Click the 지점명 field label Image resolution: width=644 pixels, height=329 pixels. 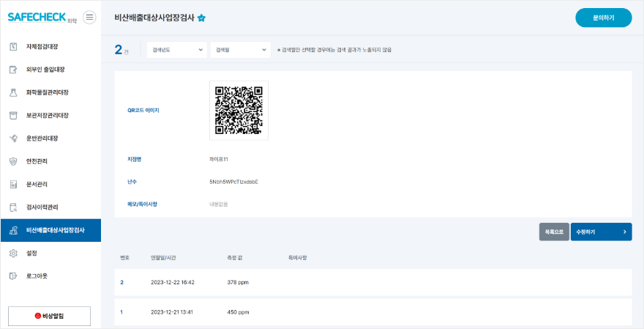[x=135, y=159]
